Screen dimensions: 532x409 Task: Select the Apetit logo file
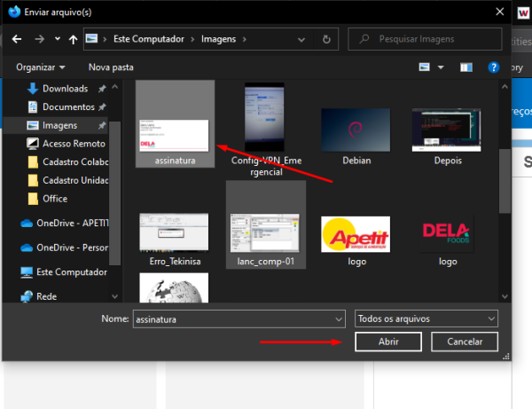click(356, 235)
